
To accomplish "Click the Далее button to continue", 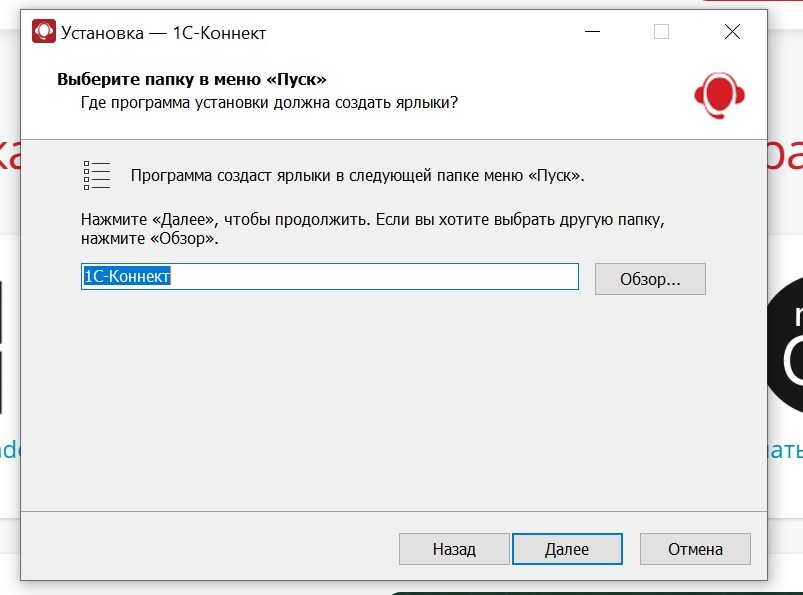I will click(x=567, y=549).
